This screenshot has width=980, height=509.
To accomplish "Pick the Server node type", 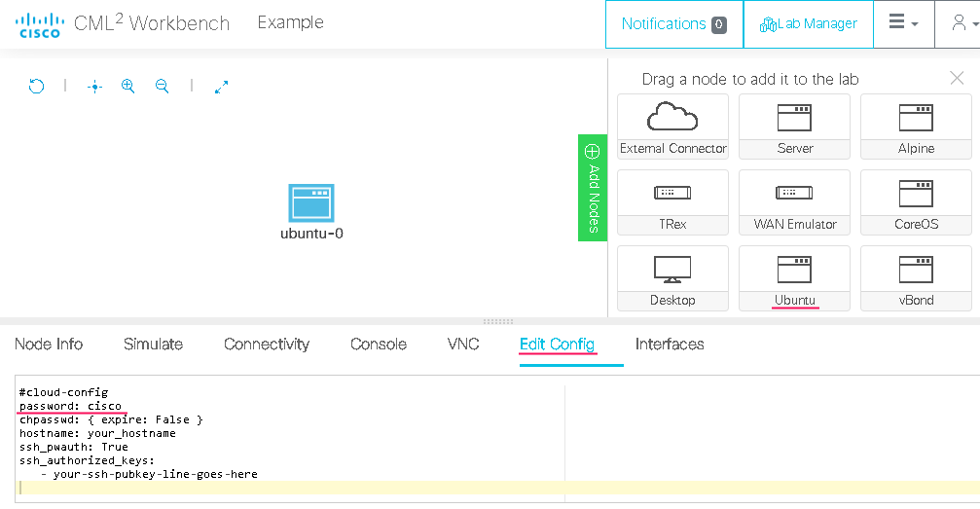I will coord(794,127).
